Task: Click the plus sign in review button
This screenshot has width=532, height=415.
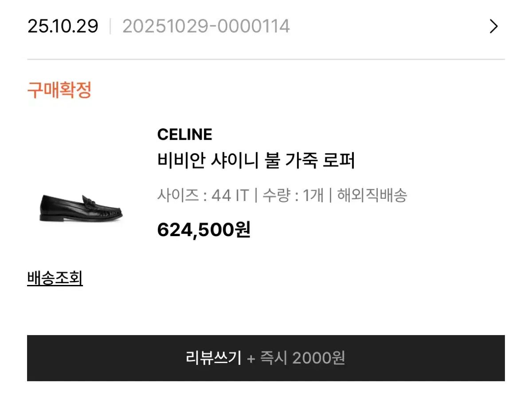Action: pos(251,358)
